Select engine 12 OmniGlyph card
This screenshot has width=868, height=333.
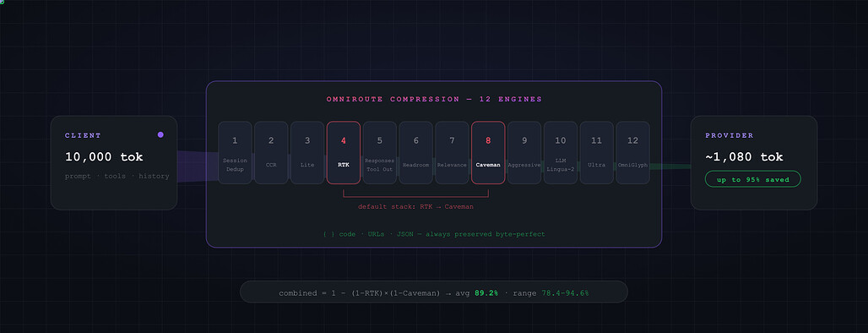pos(632,152)
